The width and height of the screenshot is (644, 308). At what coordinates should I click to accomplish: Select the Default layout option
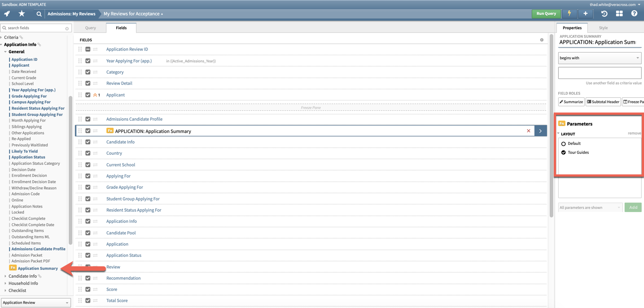click(564, 143)
